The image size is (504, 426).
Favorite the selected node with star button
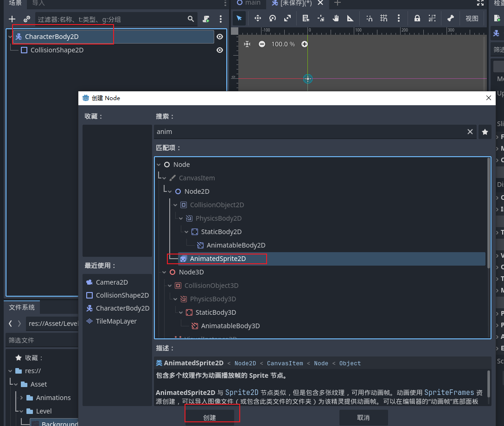click(485, 132)
